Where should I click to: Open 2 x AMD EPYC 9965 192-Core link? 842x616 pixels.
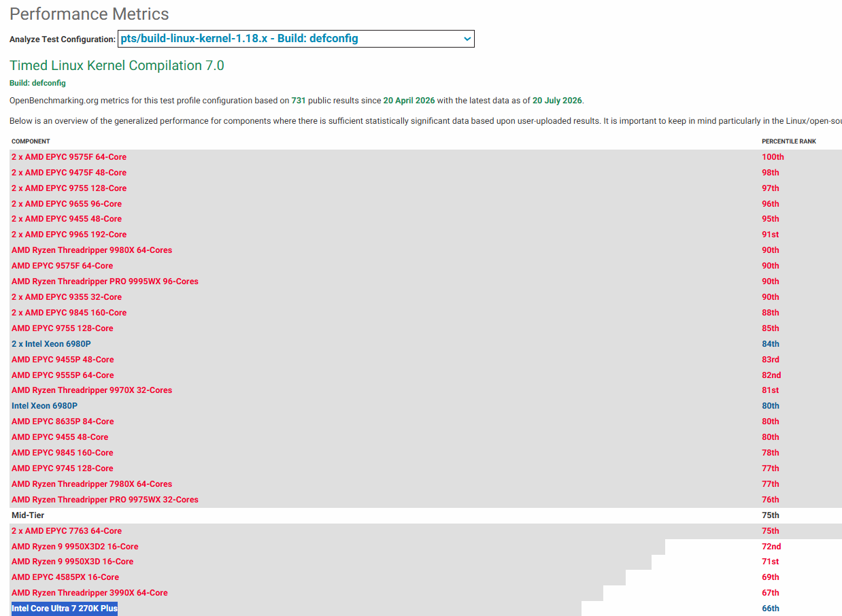(69, 235)
